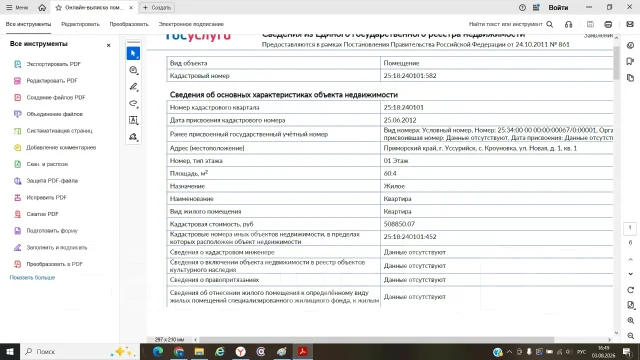Open Microsoft Edge from the taskbar
Image resolution: width=640 pixels, height=360 pixels.
point(158,351)
